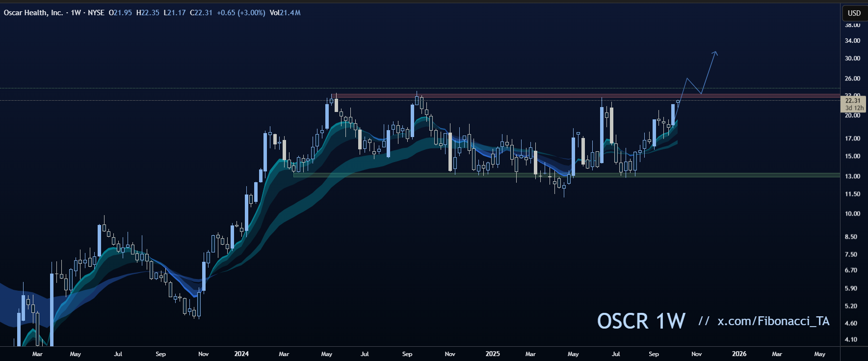Click the x.com/Fibonacci_TA watermark text
Image resolution: width=868 pixels, height=361 pixels.
[773, 321]
